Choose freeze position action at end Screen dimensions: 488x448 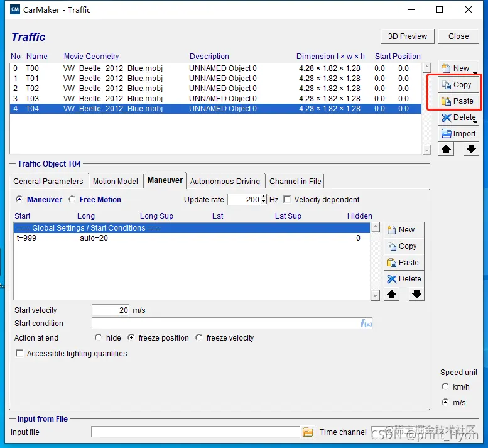coord(131,337)
